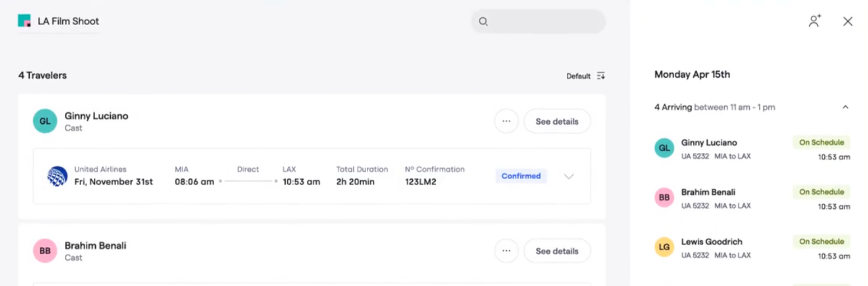Viewport: 868px width, 286px height.
Task: Click On Schedule badge for Ginny Luciano
Action: click(821, 142)
